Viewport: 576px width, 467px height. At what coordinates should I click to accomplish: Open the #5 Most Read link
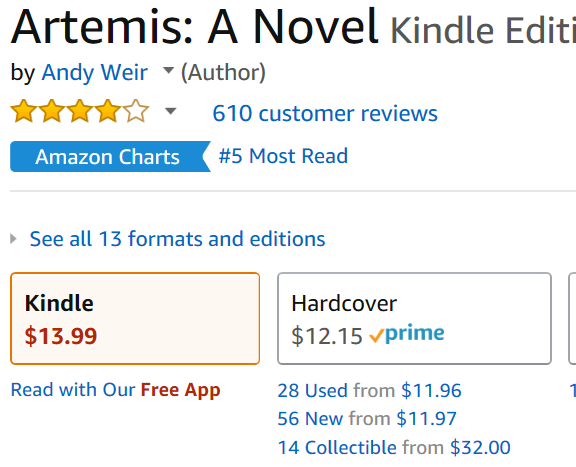tap(283, 156)
